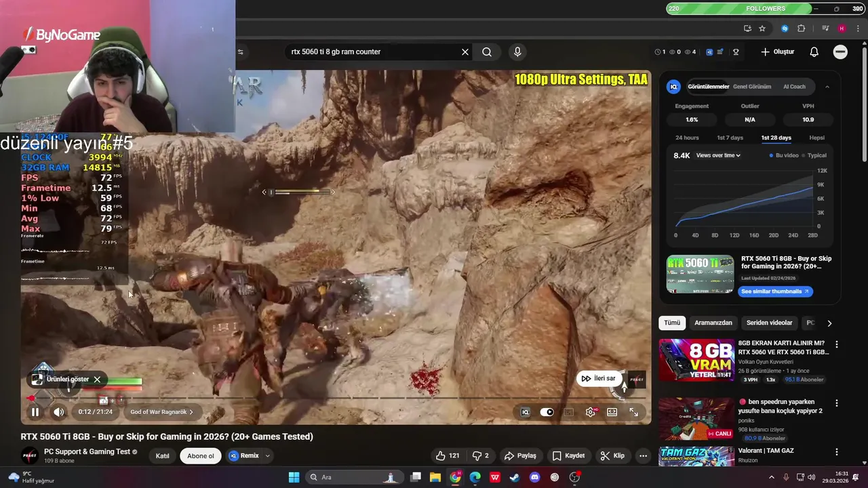
Task: Open Chrome three-dot menu
Action: 858,28
